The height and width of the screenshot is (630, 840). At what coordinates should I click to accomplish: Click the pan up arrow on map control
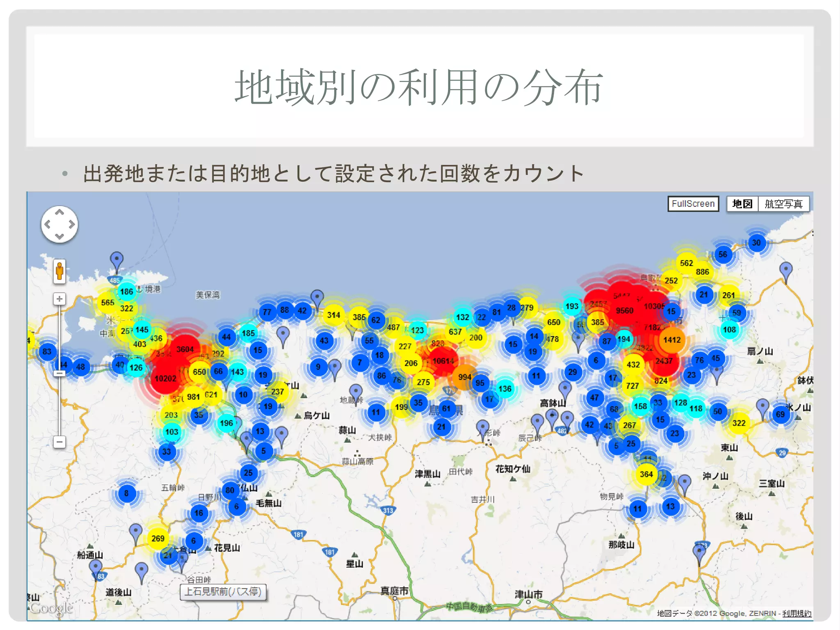59,213
